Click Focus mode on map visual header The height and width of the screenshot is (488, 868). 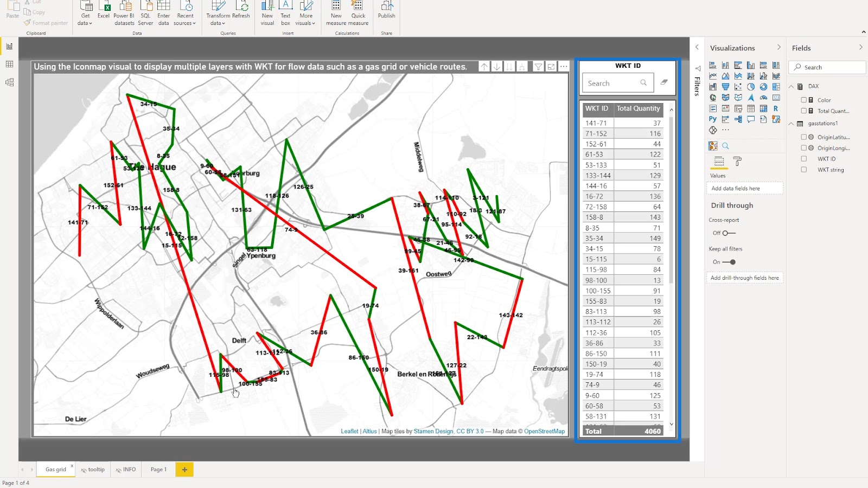(551, 67)
